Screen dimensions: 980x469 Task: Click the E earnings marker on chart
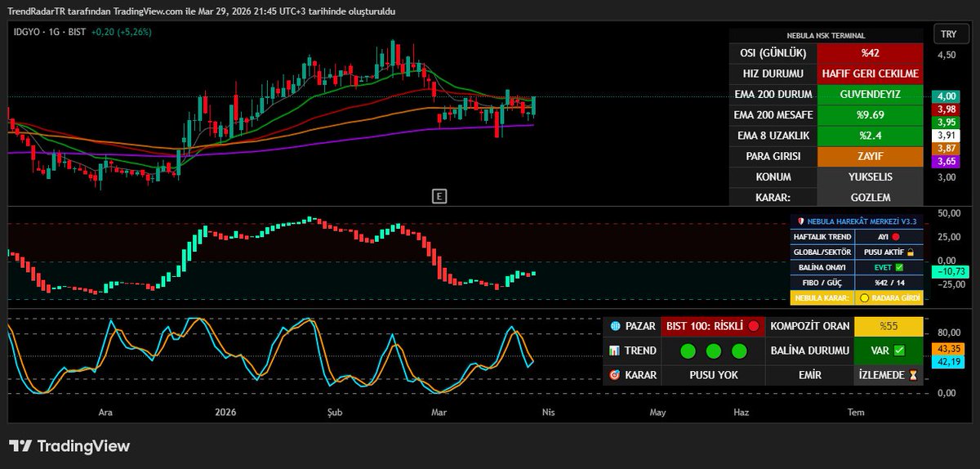439,195
